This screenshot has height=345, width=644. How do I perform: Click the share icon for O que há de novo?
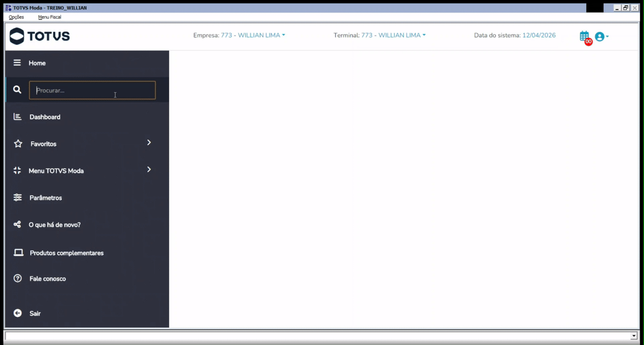pos(17,225)
